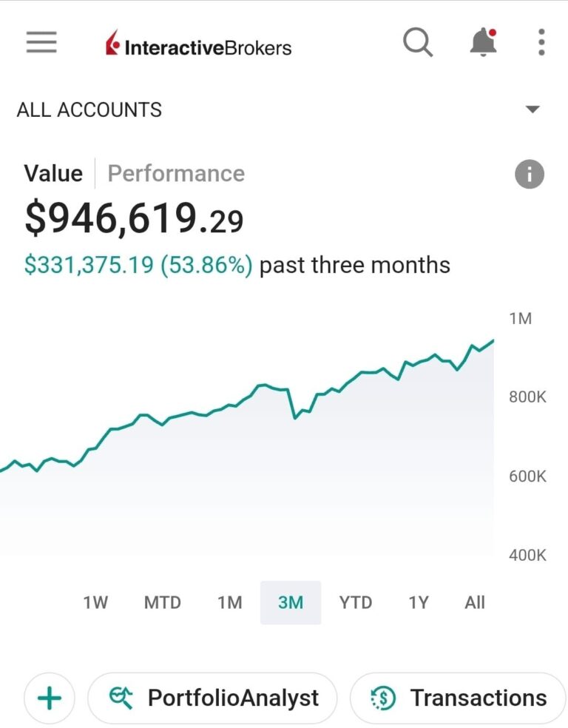Tap the green plus add button
Screen dimensions: 568x728
(x=50, y=698)
